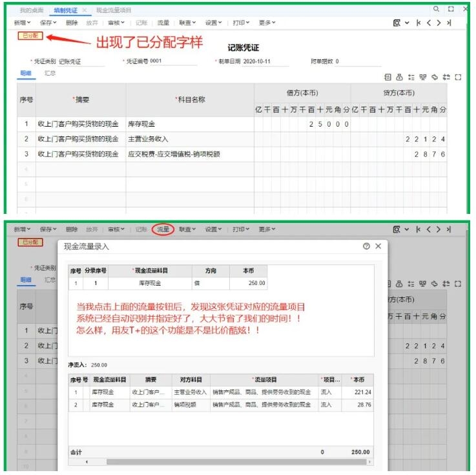This screenshot has height=475, width=476.
Task: Switch to 汇总 tab in top screenshot
Action: [50, 73]
